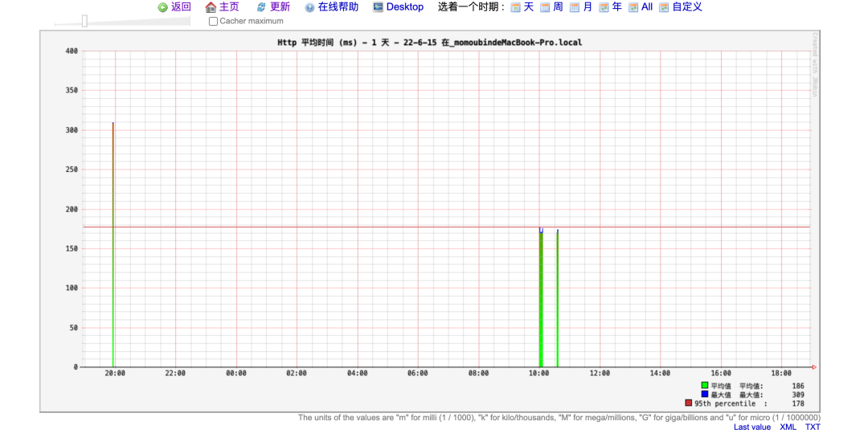Image resolution: width=868 pixels, height=446 pixels.
Task: Click calendar icon beside 周
Action: click(545, 7)
